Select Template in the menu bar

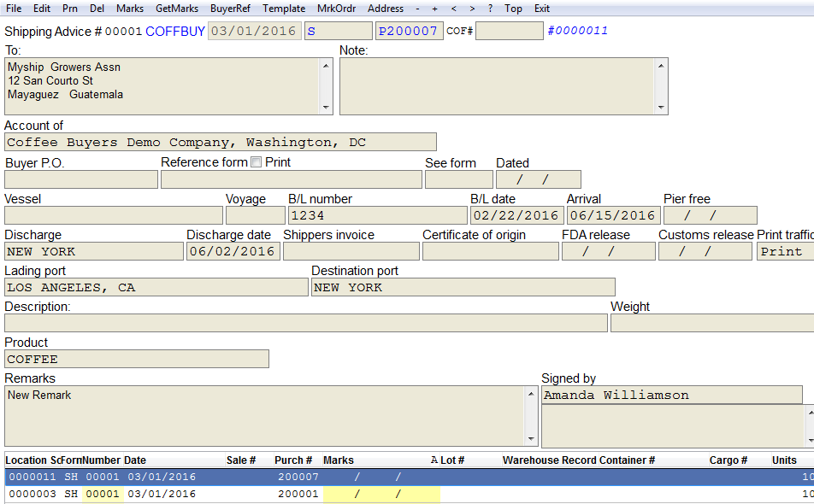pos(284,9)
